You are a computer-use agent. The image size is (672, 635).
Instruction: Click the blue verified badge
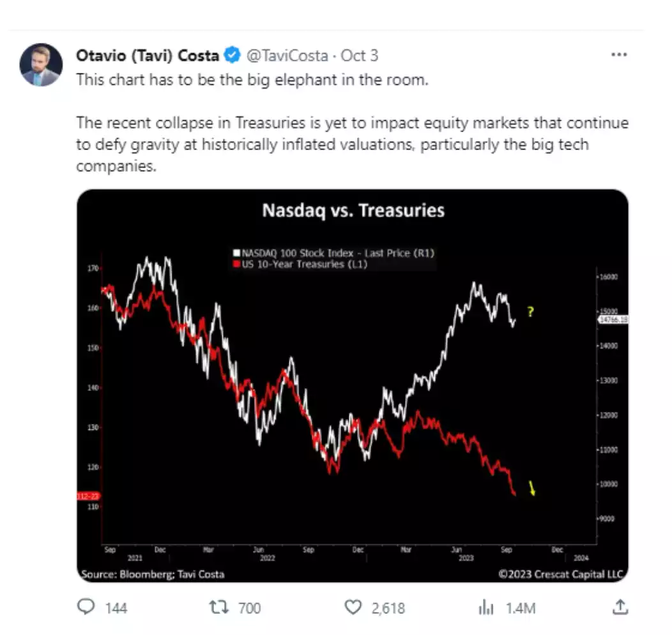[x=231, y=56]
